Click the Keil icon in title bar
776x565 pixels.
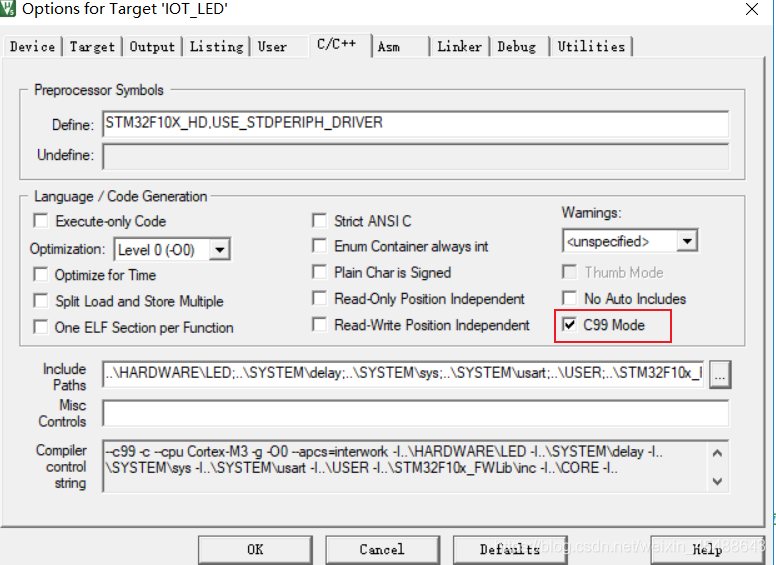pos(8,8)
